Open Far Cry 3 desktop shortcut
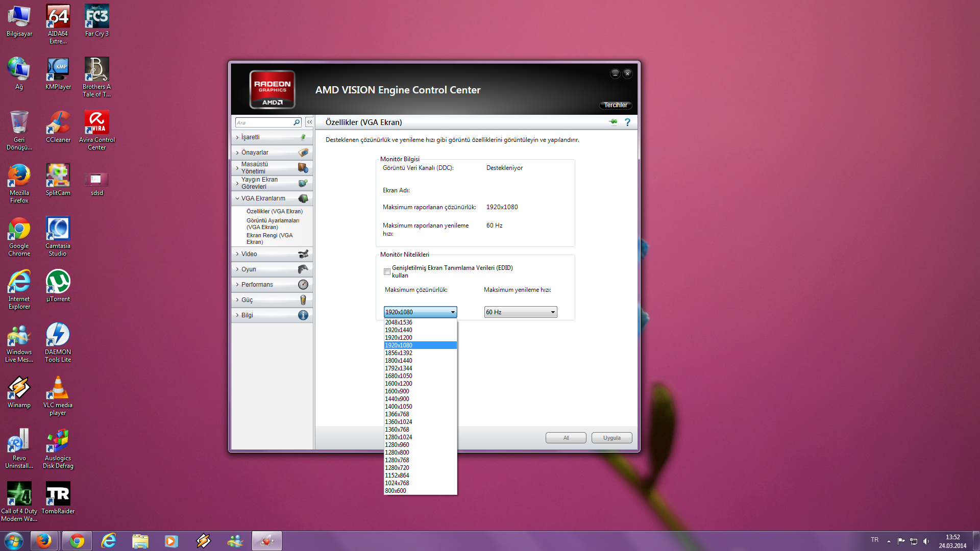The image size is (980, 551). (96, 21)
